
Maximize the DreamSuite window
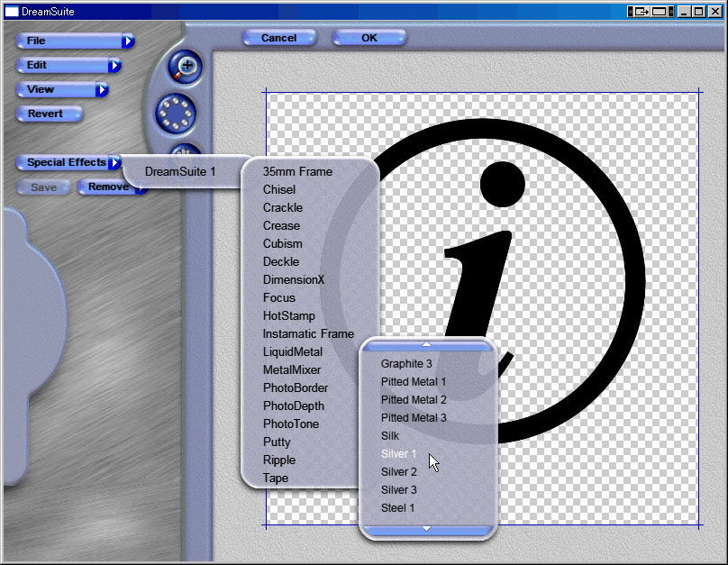point(699,12)
